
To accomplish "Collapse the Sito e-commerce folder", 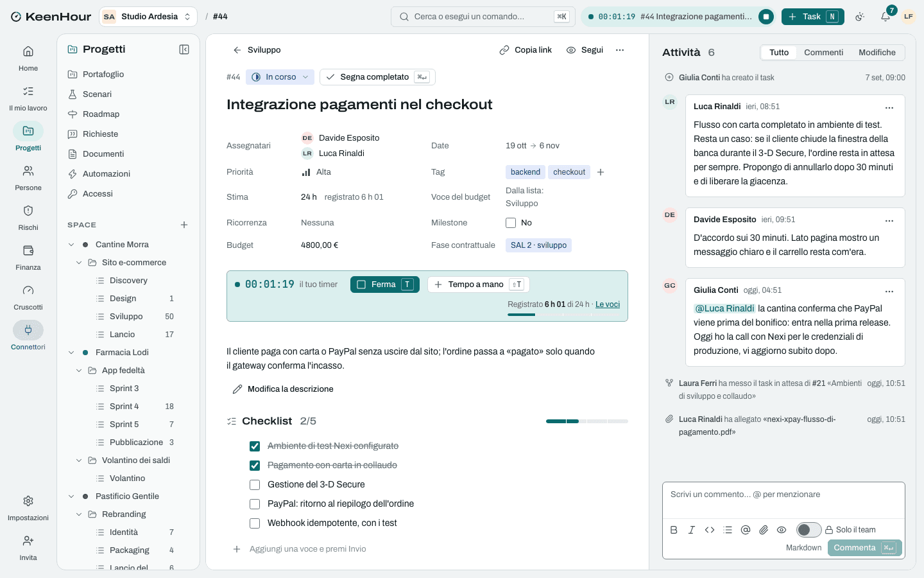I will [79, 263].
